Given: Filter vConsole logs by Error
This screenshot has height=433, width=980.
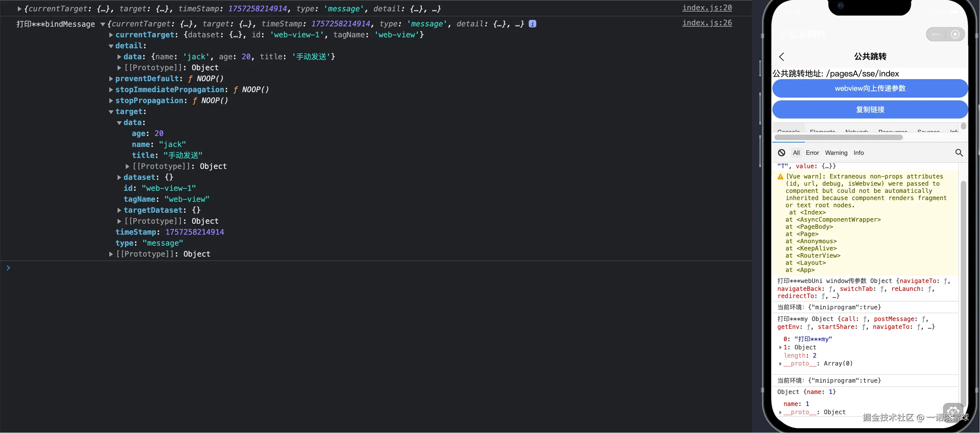Looking at the screenshot, I should coord(812,152).
